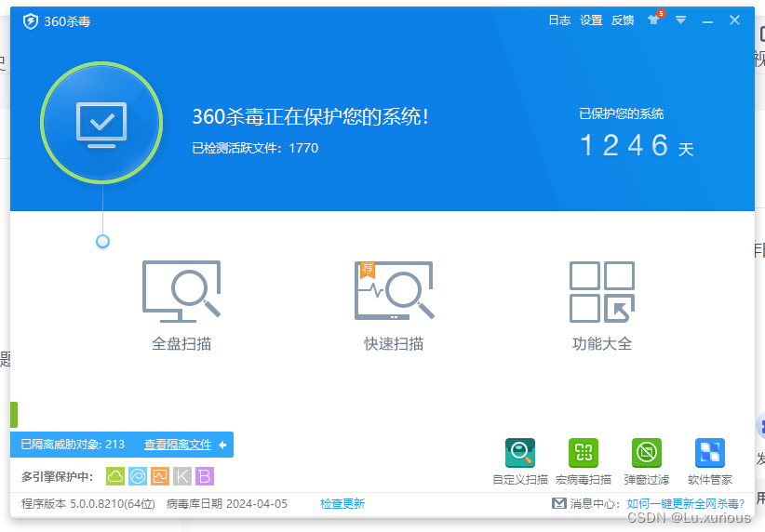Click the 已检测活跃文件: 1770 text
This screenshot has height=532, width=765.
(x=255, y=148)
